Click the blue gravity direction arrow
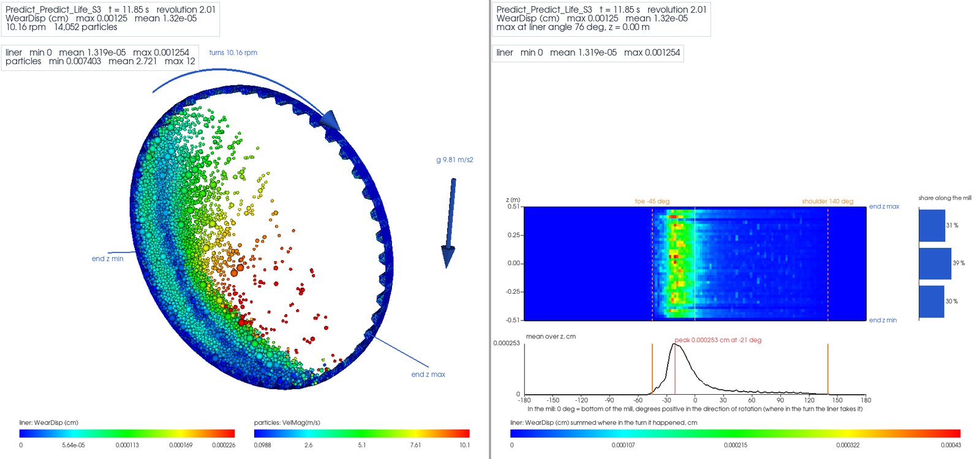 [x=450, y=223]
